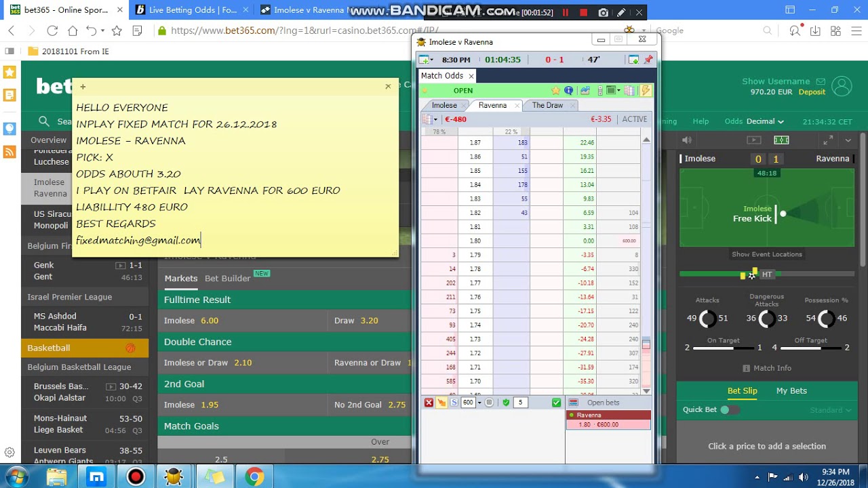Click Show Event Locations
The image size is (868, 488).
coord(767,254)
